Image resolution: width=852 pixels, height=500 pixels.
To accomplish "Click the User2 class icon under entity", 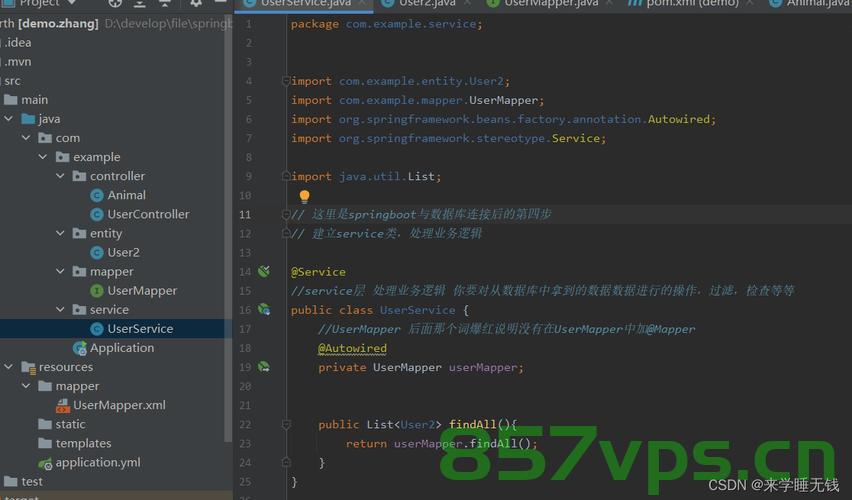I will coord(97,253).
